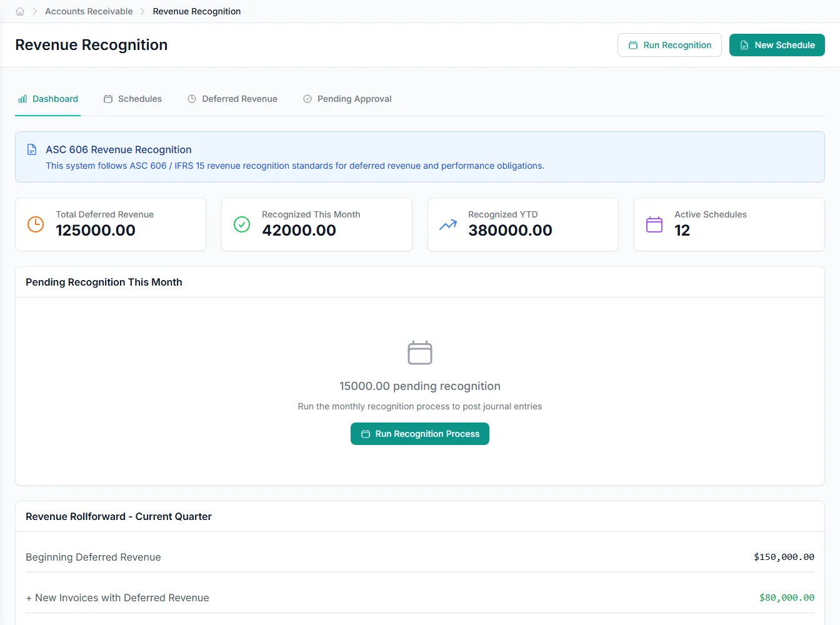
Task: Click the Run Recognition button
Action: tap(669, 45)
